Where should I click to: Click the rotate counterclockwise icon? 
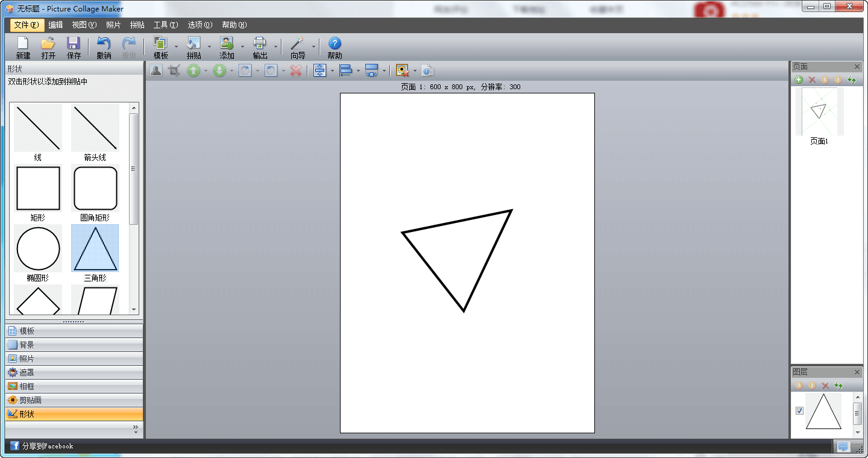[271, 71]
